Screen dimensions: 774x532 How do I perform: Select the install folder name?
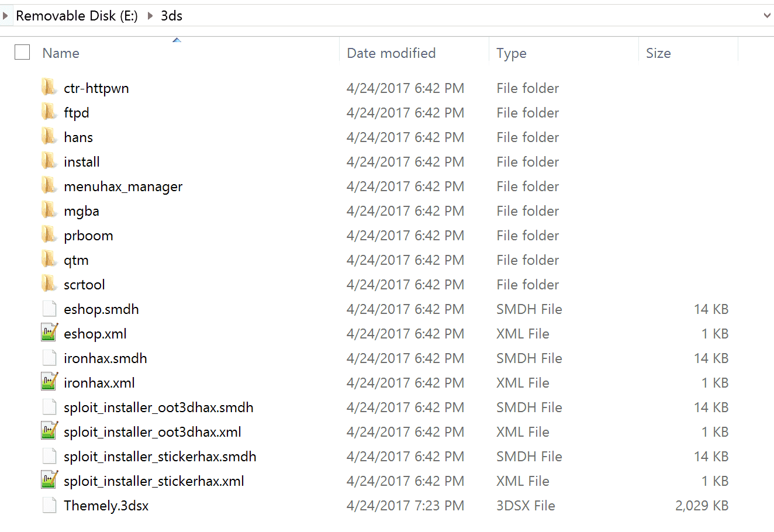coord(82,162)
